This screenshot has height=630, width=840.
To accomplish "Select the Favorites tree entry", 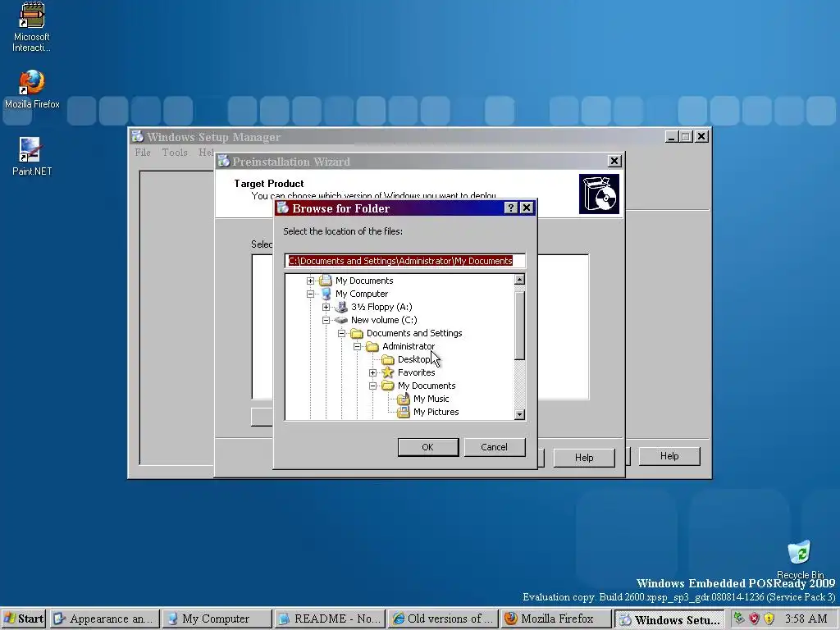I will [x=416, y=372].
